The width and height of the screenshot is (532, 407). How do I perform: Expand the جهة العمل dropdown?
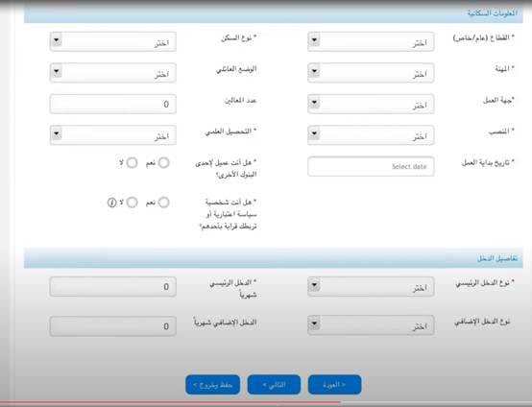371,104
